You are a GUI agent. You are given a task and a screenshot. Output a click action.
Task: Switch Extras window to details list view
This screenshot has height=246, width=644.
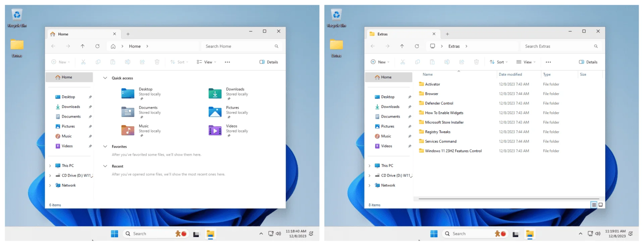coord(594,205)
